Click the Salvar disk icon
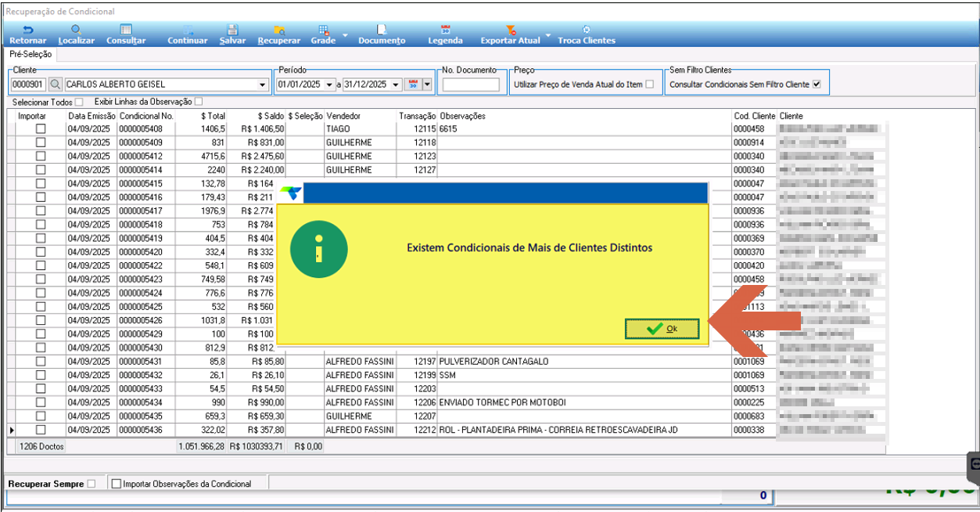This screenshot has height=512, width=980. click(232, 29)
